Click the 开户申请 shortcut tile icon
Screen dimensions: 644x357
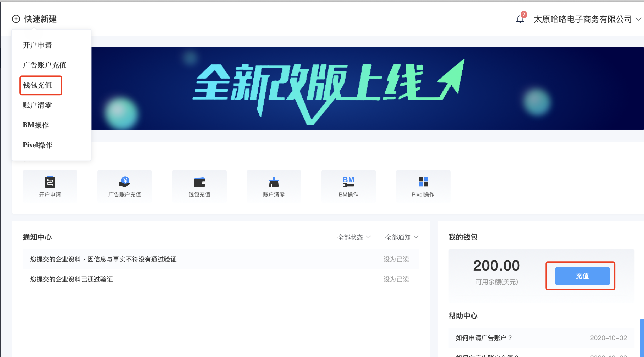50,182
